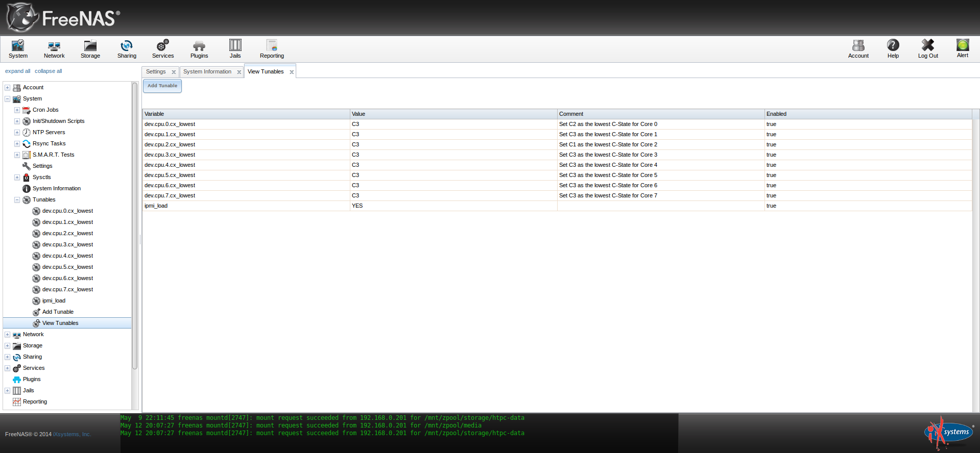Screen dimensions: 980x453
Task: Open Services from the top toolbar
Action: tap(163, 49)
